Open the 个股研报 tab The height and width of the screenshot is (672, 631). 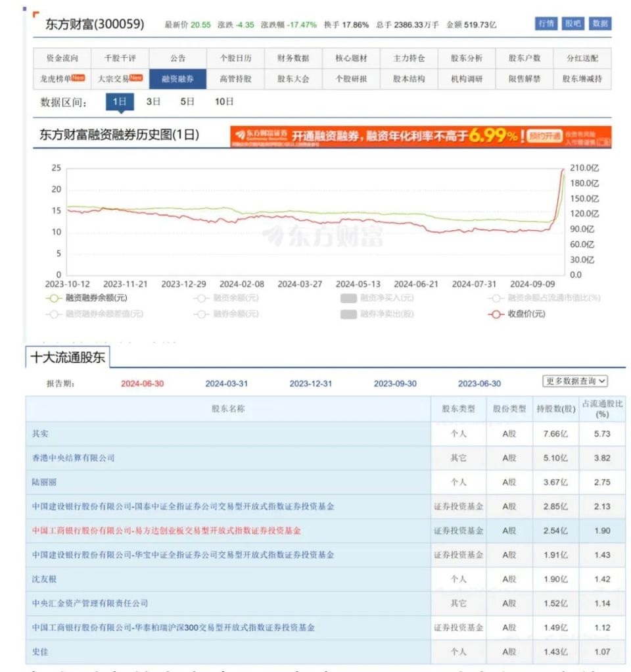click(x=351, y=79)
